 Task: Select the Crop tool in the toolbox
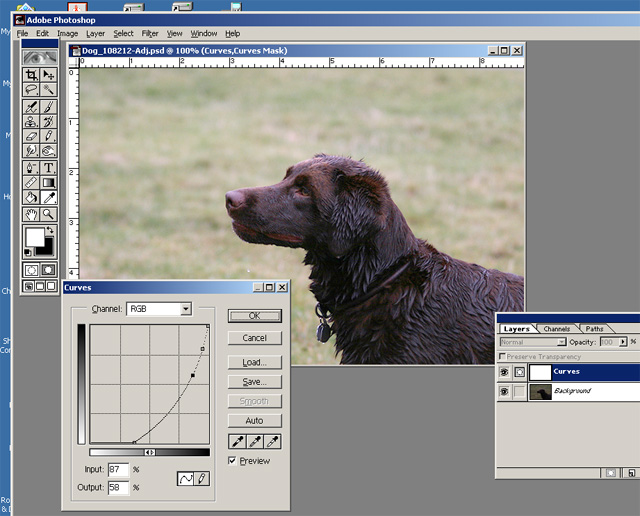tap(31, 75)
